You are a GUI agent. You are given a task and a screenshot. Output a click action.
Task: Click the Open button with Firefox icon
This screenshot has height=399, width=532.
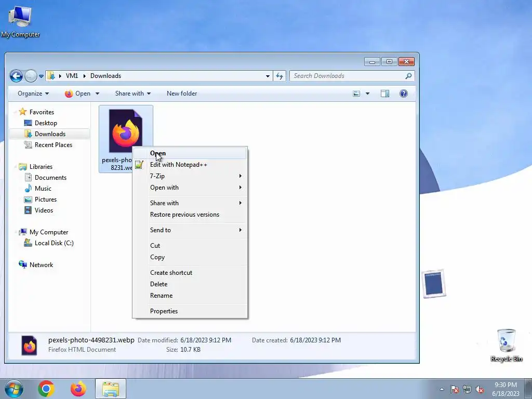tap(78, 94)
